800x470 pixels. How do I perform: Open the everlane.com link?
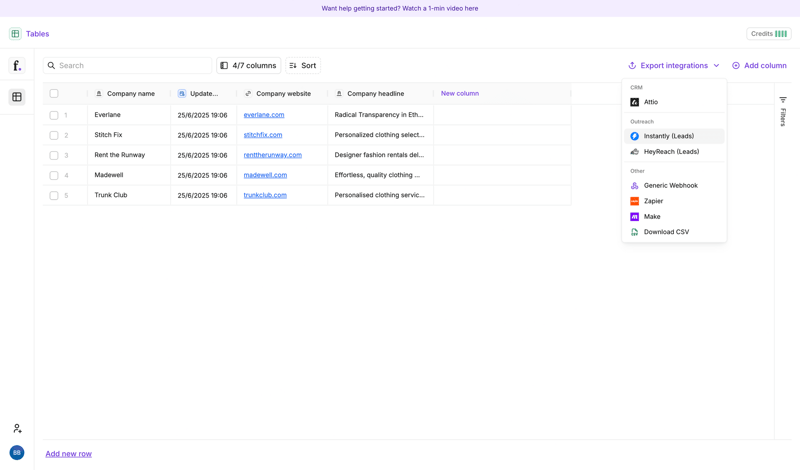pyautogui.click(x=264, y=115)
